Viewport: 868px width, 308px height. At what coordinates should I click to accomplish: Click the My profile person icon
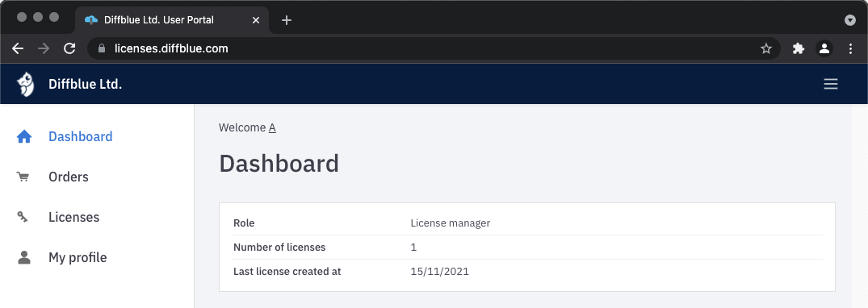click(23, 258)
